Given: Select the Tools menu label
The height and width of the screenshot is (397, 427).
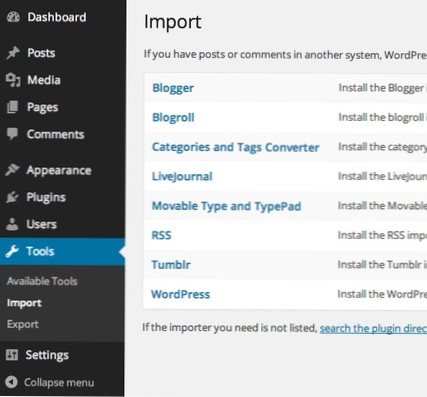Looking at the screenshot, I should coord(40,251).
